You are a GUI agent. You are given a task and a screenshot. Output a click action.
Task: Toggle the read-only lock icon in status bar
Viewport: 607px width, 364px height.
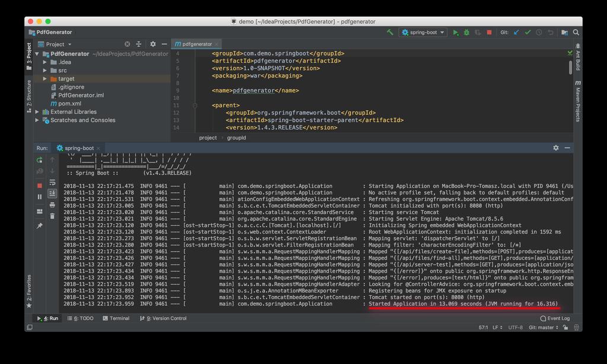click(x=566, y=328)
